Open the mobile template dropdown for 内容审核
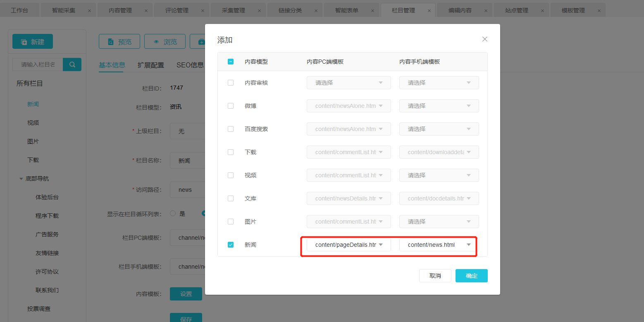644x322 pixels. (x=439, y=83)
